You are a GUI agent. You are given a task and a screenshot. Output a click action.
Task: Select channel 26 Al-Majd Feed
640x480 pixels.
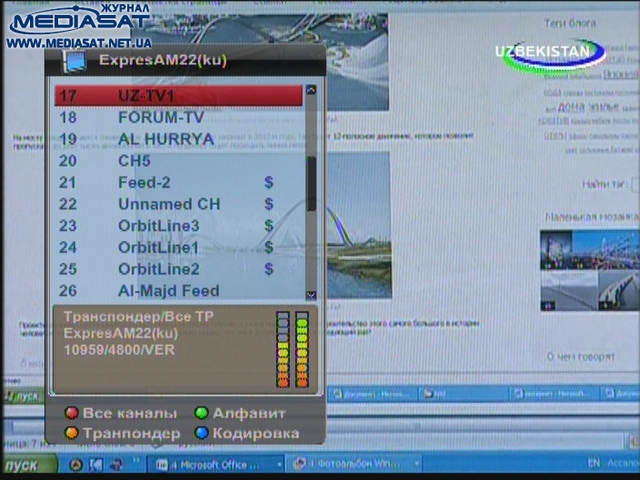(178, 291)
